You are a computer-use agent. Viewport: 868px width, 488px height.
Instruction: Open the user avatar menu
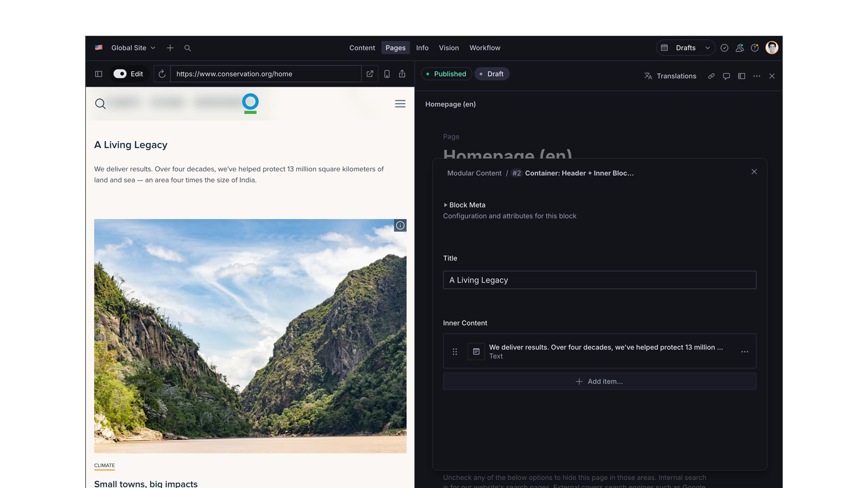771,48
